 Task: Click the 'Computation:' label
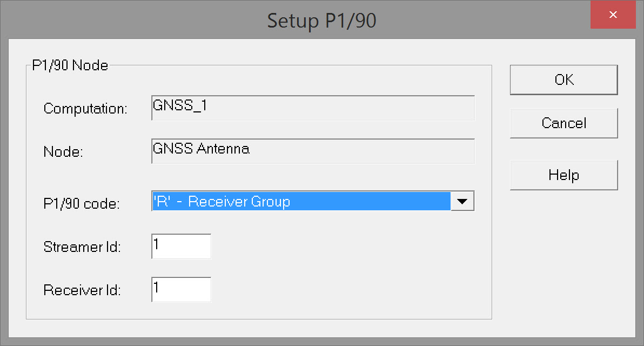point(85,109)
